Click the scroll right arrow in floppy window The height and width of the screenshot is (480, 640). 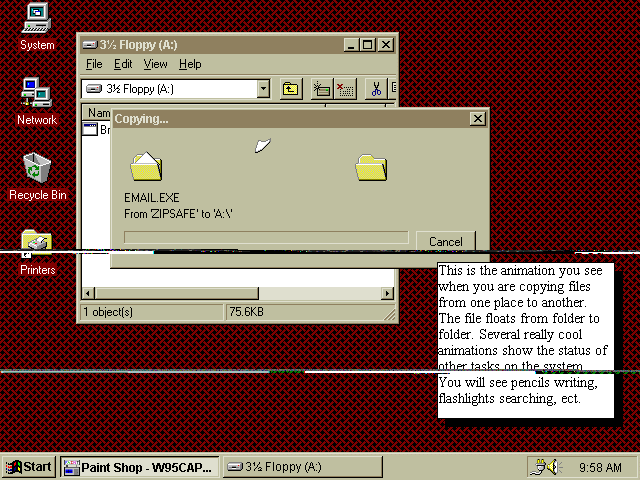[x=387, y=293]
